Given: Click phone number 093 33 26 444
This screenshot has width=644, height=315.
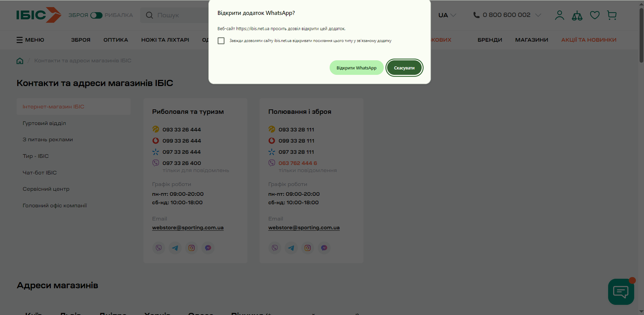Looking at the screenshot, I should tap(182, 130).
